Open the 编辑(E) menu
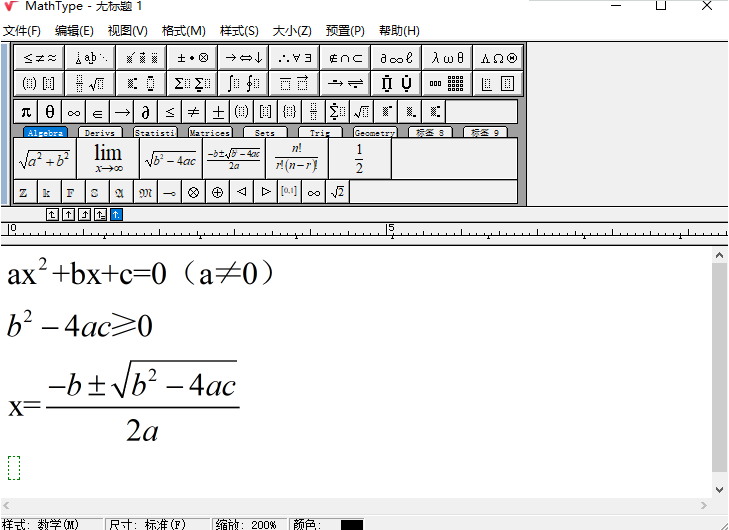 (74, 31)
